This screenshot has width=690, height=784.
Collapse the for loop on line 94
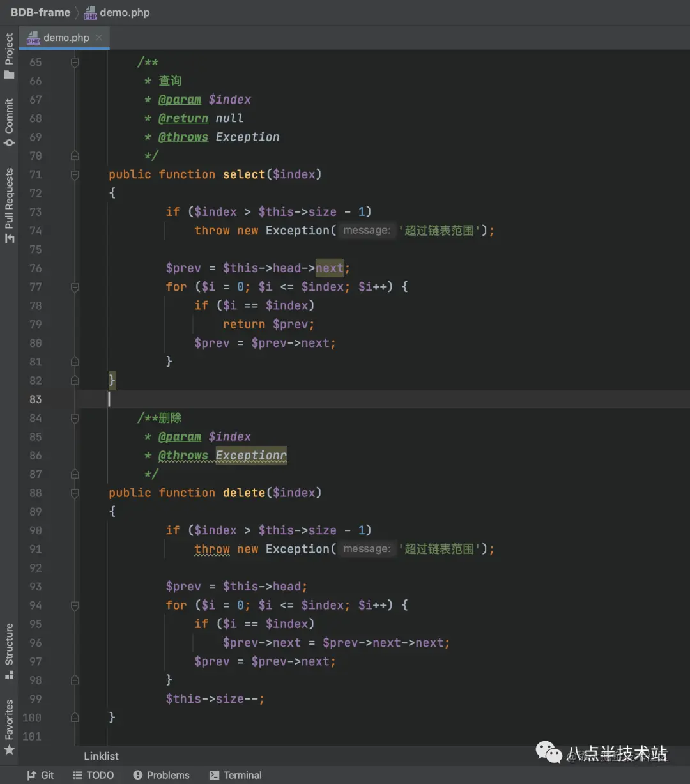point(75,605)
